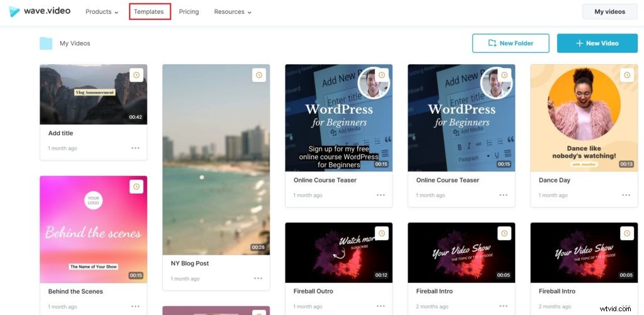Image resolution: width=644 pixels, height=315 pixels.
Task: Click clock icon on Behind the Scenes thumbnail
Action: (136, 187)
